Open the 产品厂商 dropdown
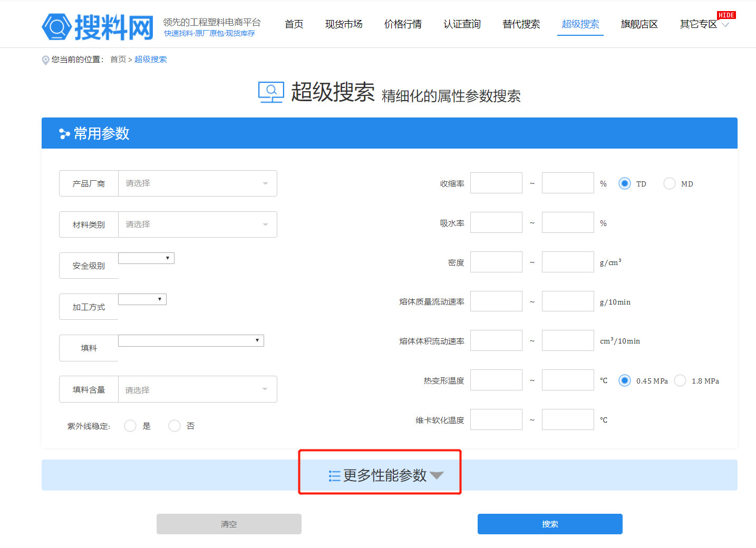This screenshot has height=548, width=756. [197, 183]
